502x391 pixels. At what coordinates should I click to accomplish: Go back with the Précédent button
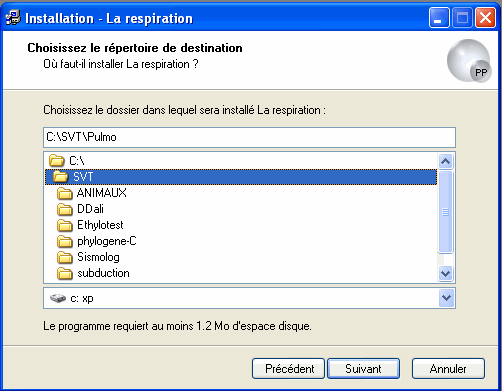coord(288,369)
